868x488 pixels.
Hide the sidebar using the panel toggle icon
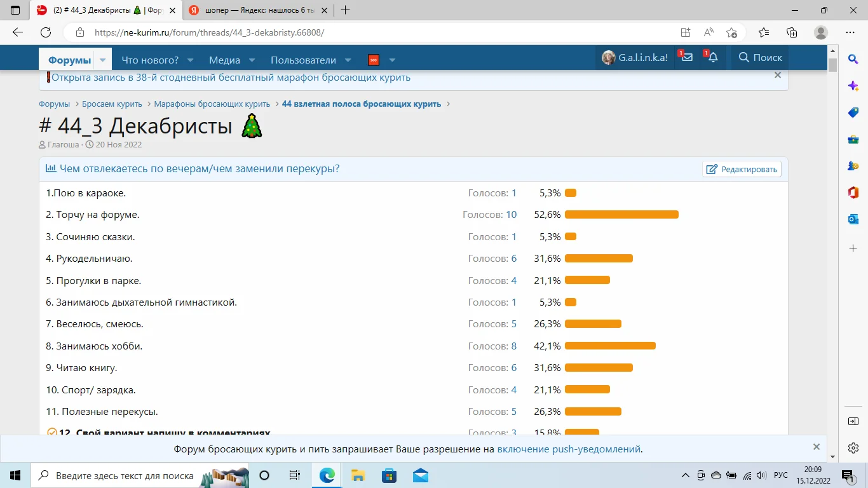tap(853, 421)
